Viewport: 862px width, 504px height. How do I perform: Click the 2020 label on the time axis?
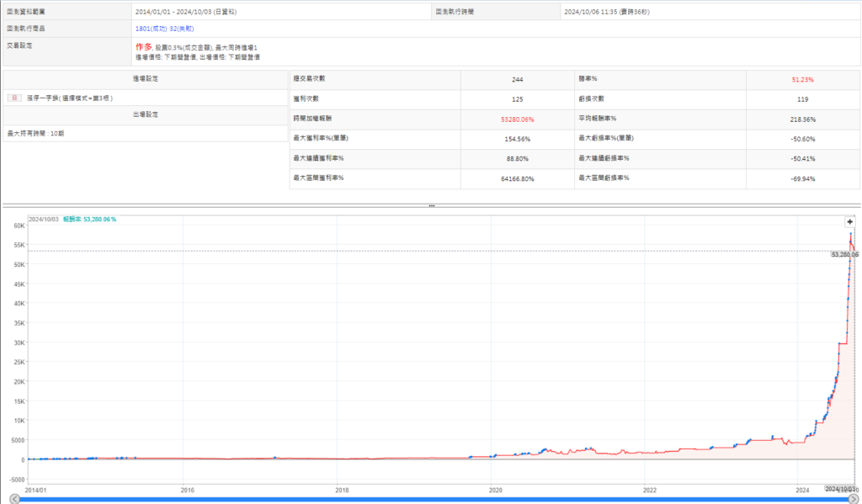496,489
